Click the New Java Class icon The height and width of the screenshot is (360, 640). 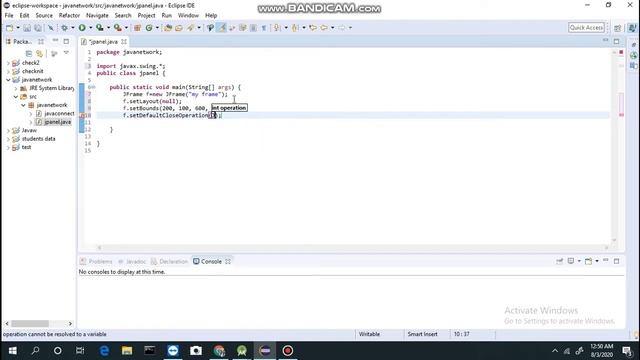[x=149, y=28]
